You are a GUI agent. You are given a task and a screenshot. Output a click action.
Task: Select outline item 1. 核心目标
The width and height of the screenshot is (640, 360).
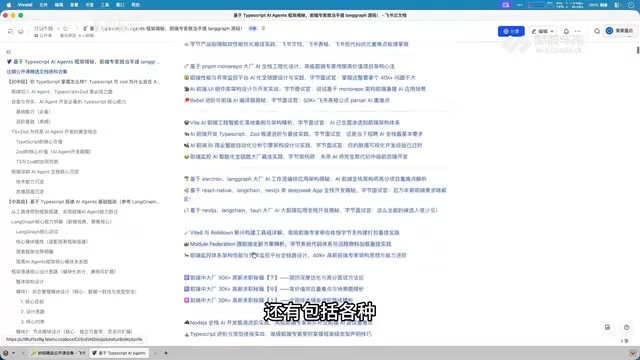click(x=32, y=302)
